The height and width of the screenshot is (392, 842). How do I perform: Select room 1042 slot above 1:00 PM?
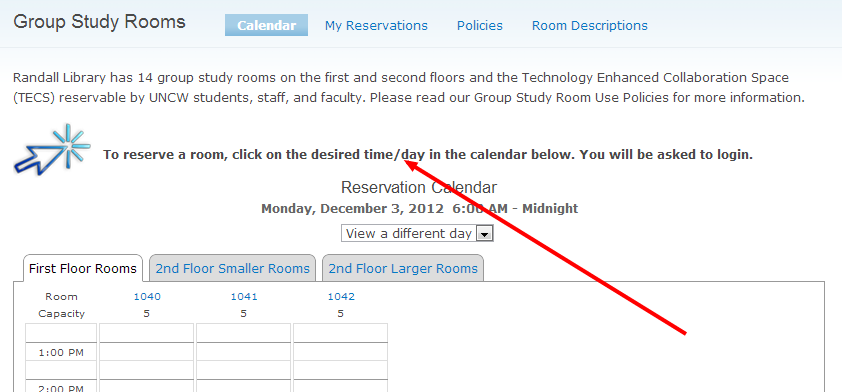(340, 332)
